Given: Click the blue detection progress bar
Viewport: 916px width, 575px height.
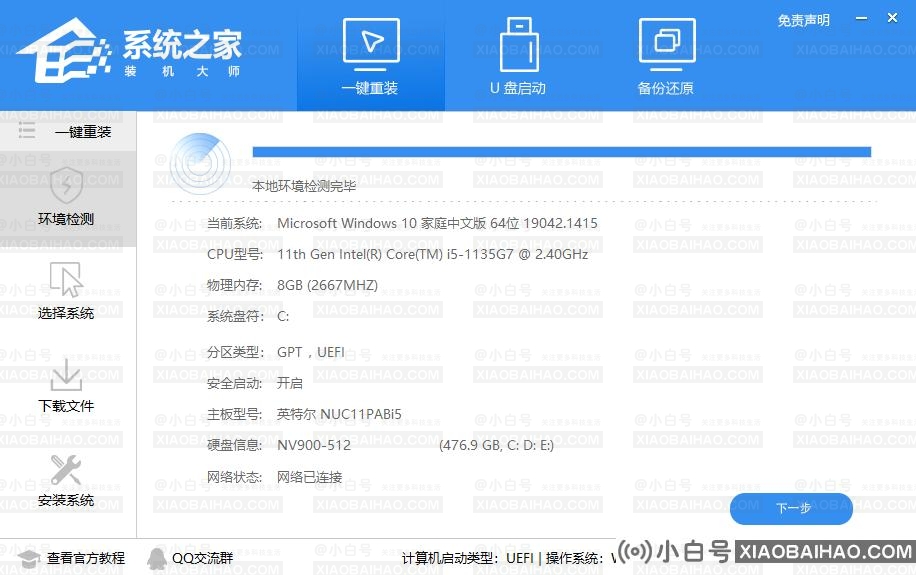Looking at the screenshot, I should pyautogui.click(x=561, y=152).
